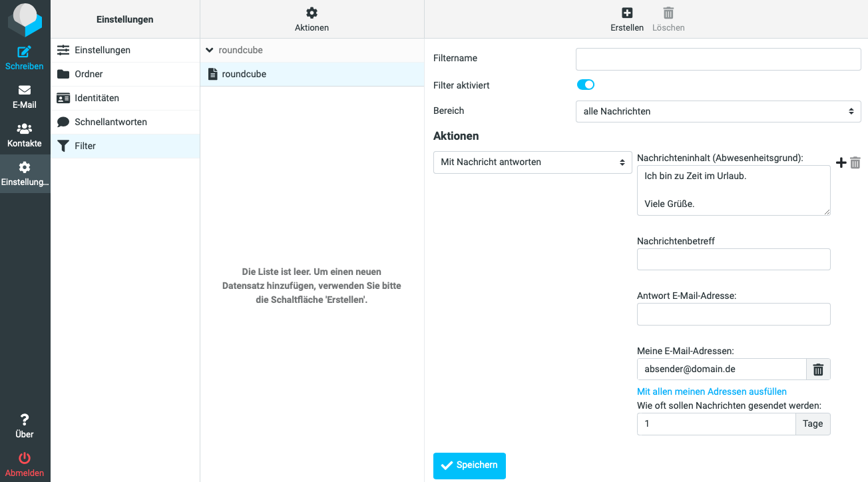Toggle the Filter aktiviert switch
The image size is (868, 482).
point(585,85)
